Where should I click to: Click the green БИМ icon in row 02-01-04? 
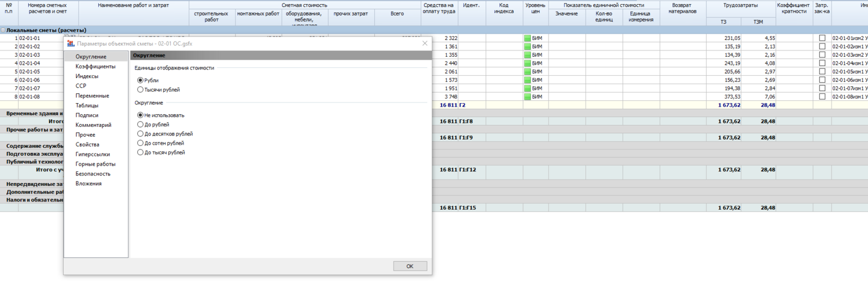coord(527,63)
